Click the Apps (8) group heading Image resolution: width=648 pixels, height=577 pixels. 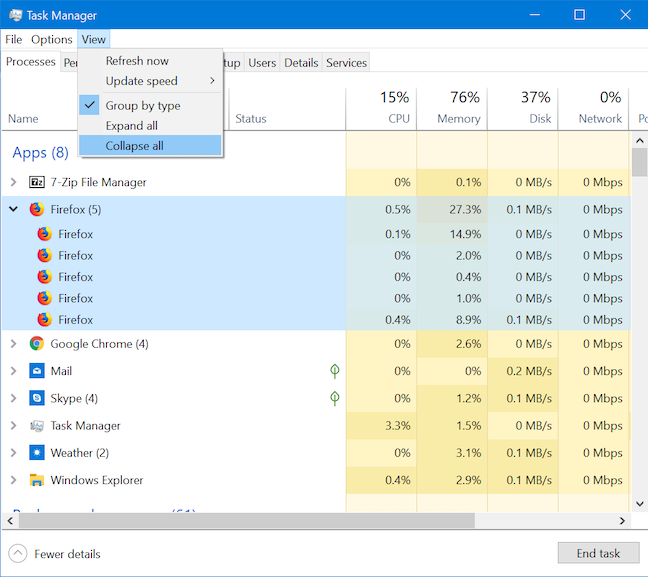click(40, 153)
